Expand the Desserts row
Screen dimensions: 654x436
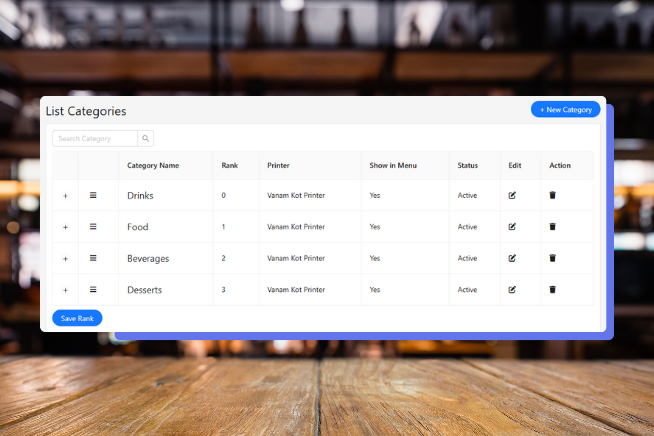(65, 290)
